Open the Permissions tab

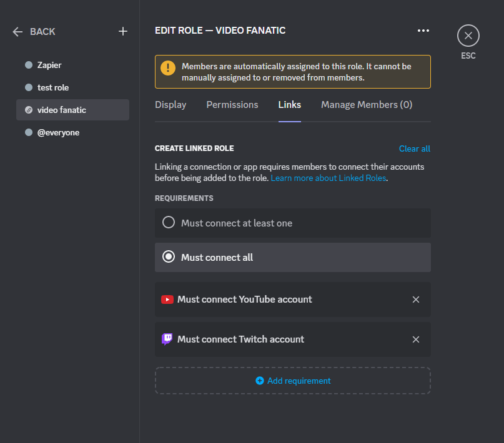[232, 105]
